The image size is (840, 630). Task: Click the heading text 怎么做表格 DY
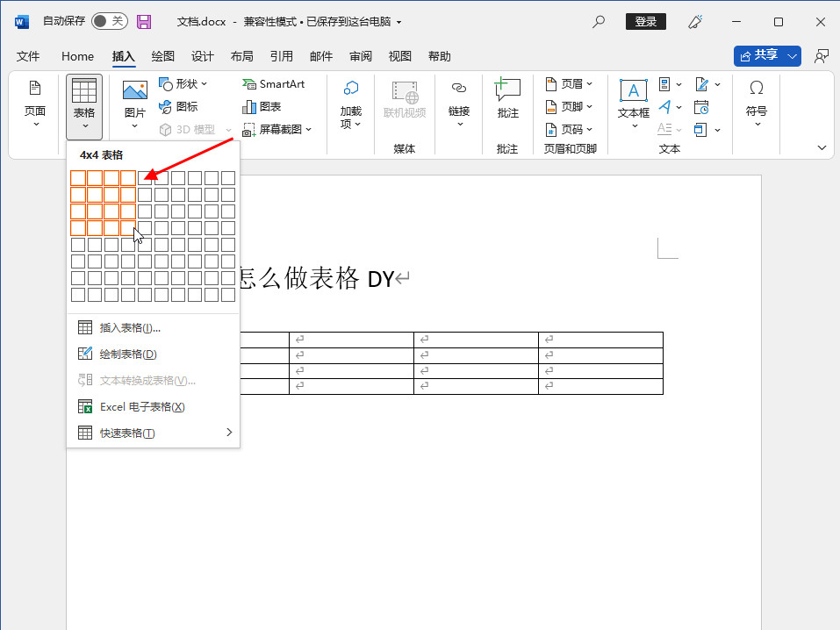pos(316,278)
